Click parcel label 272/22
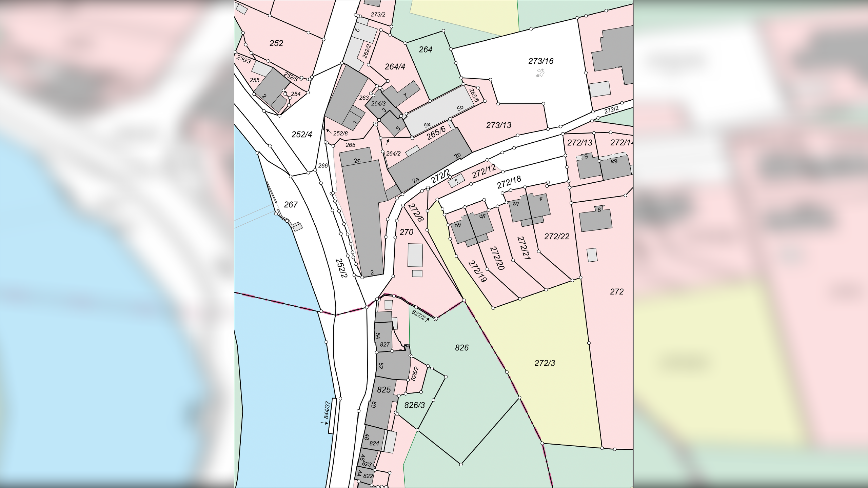 pos(557,237)
